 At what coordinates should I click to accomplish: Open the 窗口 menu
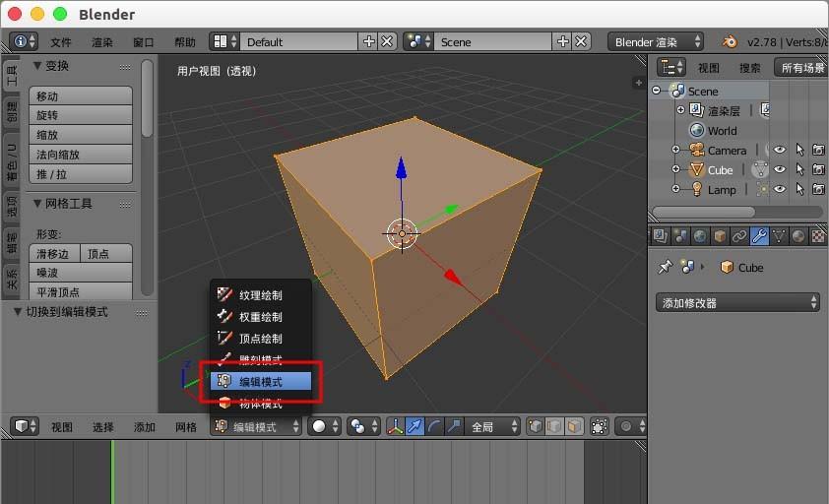pyautogui.click(x=144, y=41)
